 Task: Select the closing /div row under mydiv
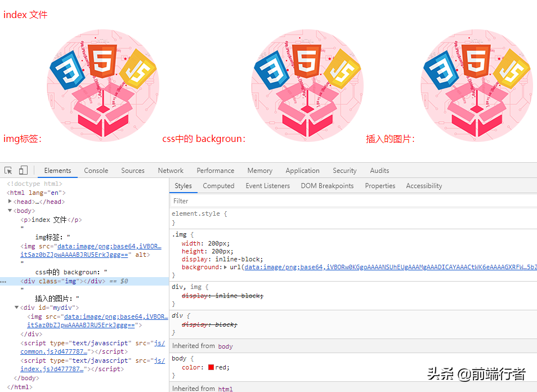[x=31, y=334]
